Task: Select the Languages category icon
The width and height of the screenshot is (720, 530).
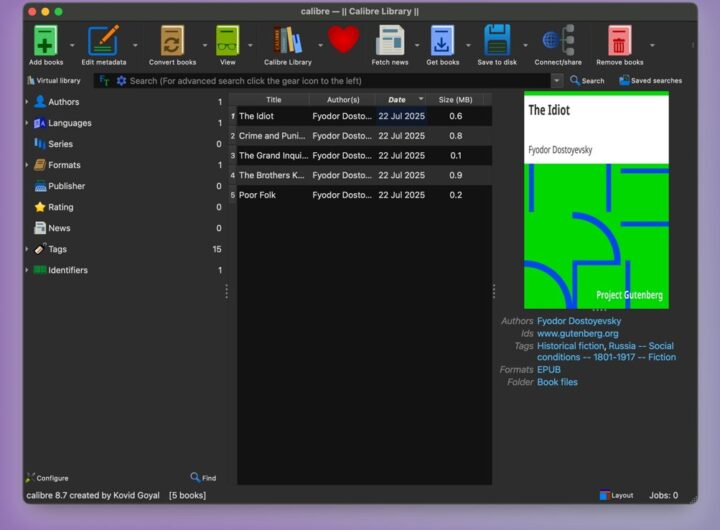Action: 40,123
